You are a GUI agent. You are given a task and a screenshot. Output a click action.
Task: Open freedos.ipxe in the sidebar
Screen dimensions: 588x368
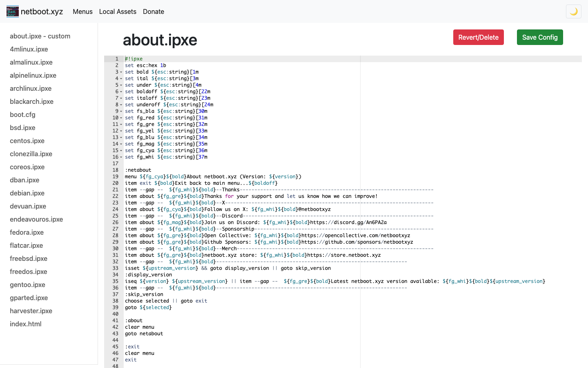point(28,272)
